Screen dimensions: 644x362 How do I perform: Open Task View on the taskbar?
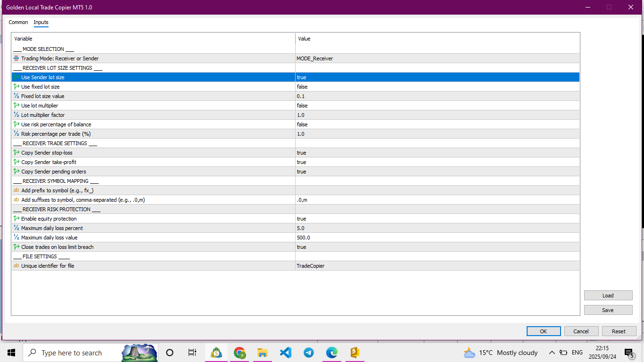coord(192,353)
